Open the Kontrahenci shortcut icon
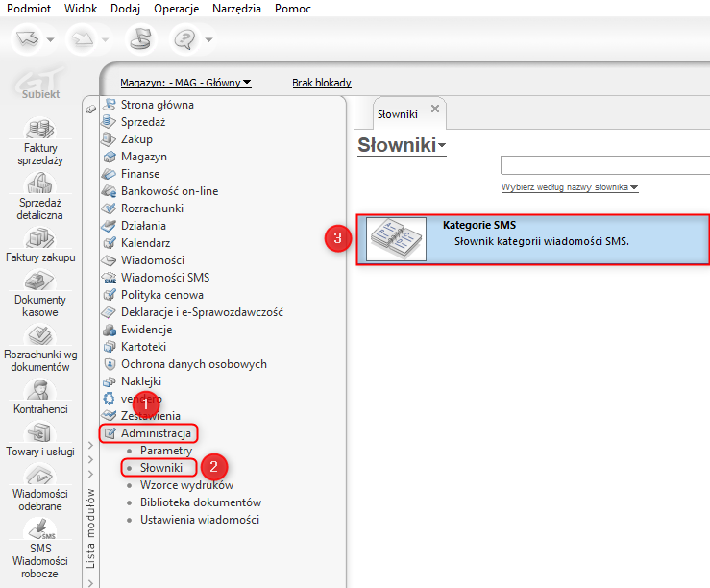The width and height of the screenshot is (710, 588). pos(39,390)
